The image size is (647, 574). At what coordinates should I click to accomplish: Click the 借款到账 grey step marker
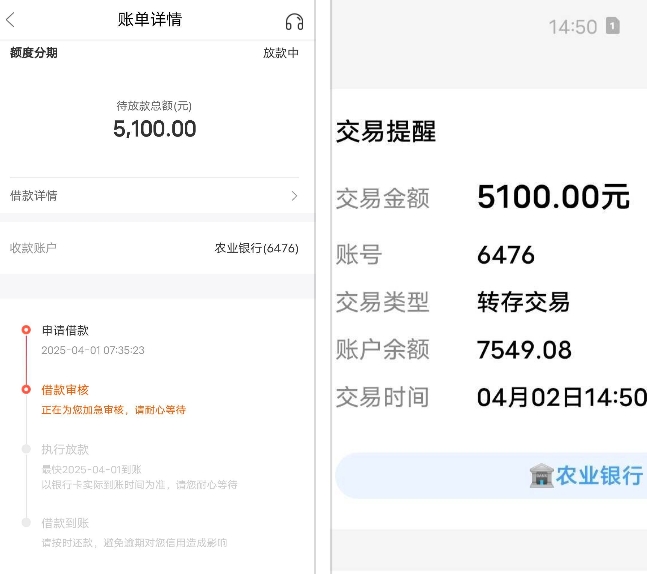26,522
